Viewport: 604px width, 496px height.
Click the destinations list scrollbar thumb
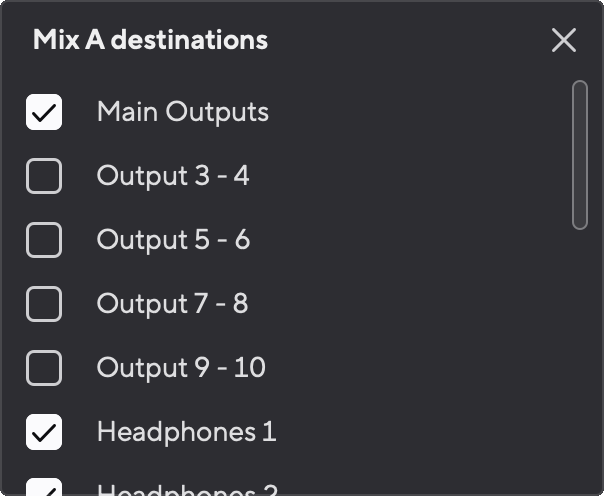pos(579,155)
